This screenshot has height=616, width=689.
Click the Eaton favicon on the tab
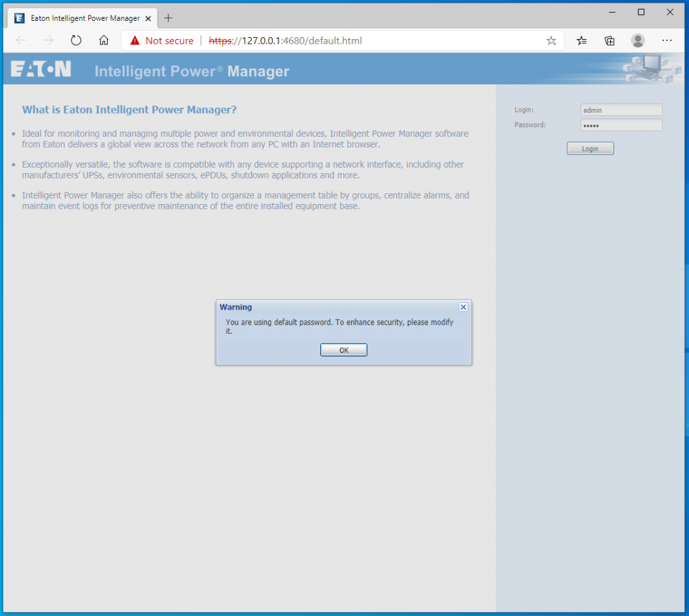coord(20,18)
